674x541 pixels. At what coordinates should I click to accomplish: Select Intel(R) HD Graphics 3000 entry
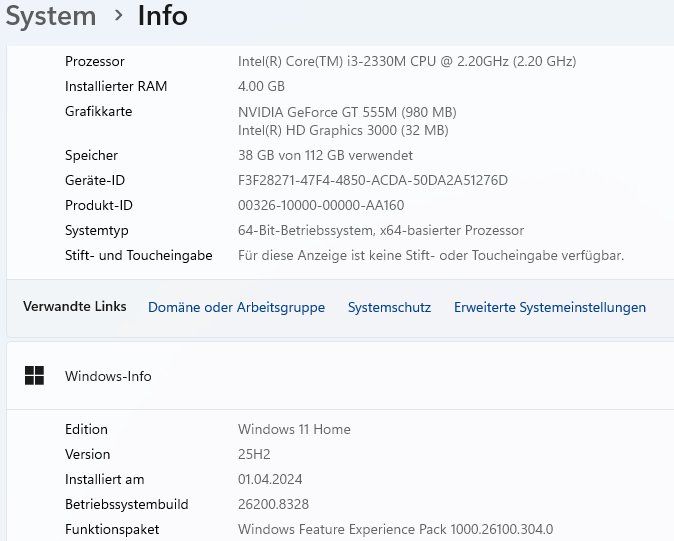[x=343, y=130]
